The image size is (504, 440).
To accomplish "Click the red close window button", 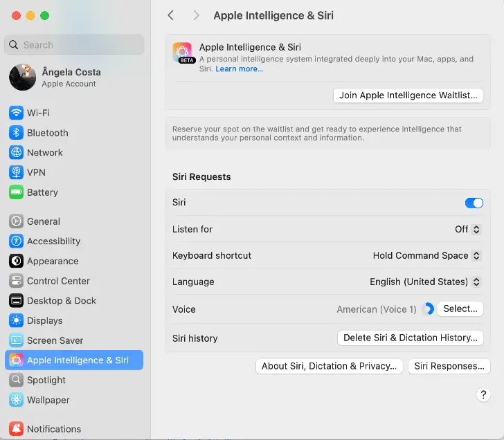I will [17, 15].
